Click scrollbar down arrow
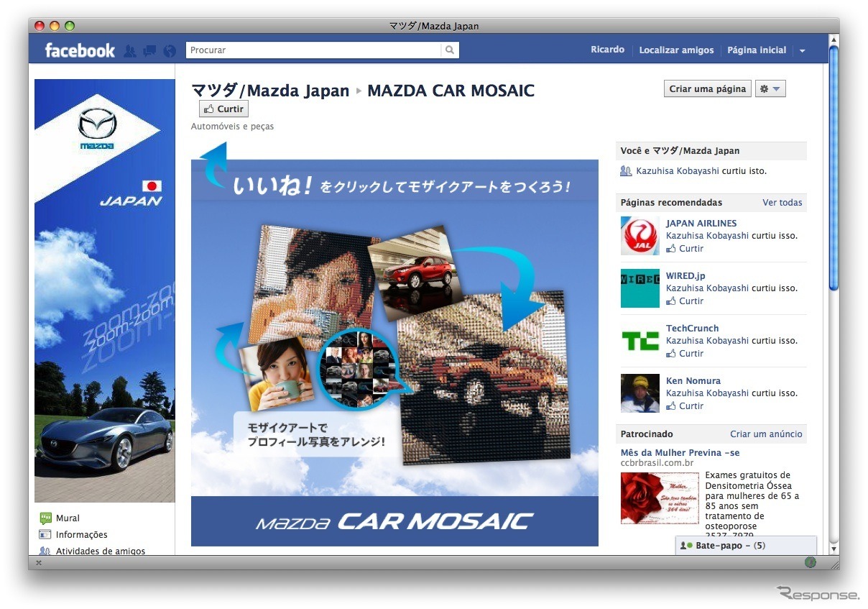 tap(834, 550)
